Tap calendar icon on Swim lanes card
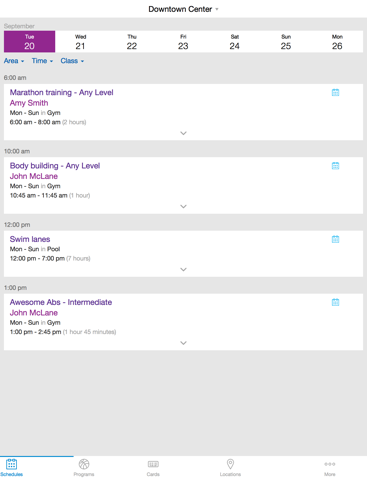 335,239
